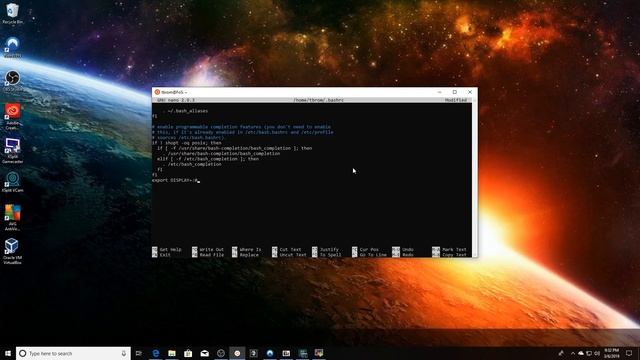The width and height of the screenshot is (640, 360).
Task: Open the blue round app desktop shortcut below Recycle Bin
Action: (x=12, y=47)
